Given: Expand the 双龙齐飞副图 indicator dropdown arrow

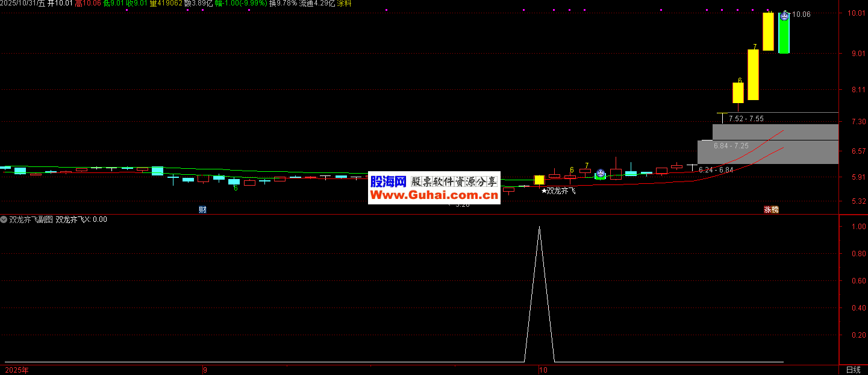Looking at the screenshot, I should click(x=4, y=219).
